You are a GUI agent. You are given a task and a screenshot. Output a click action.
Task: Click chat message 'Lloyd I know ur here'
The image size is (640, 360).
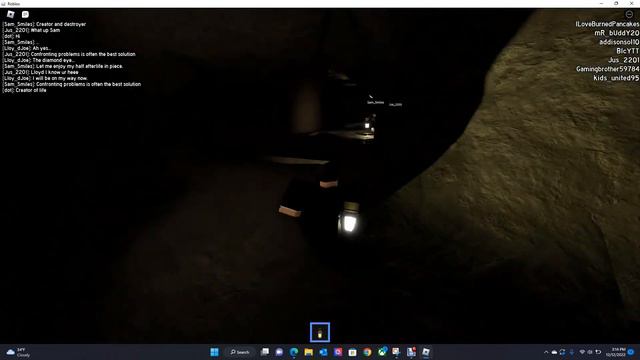pos(55,72)
